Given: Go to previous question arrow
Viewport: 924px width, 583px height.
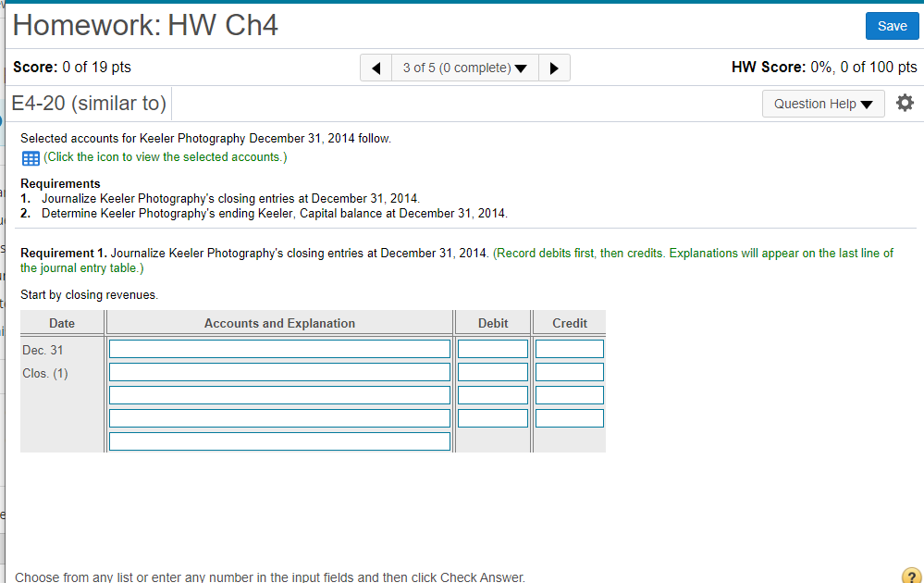Looking at the screenshot, I should (376, 68).
